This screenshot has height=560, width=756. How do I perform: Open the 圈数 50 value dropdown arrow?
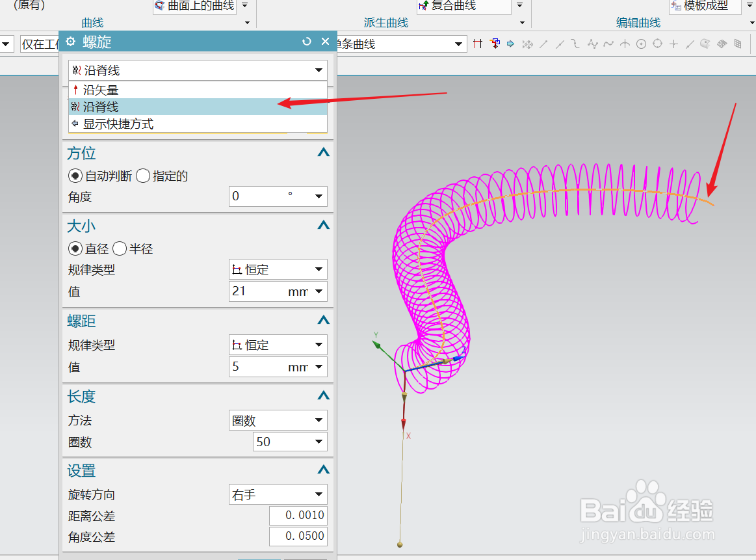click(x=319, y=442)
